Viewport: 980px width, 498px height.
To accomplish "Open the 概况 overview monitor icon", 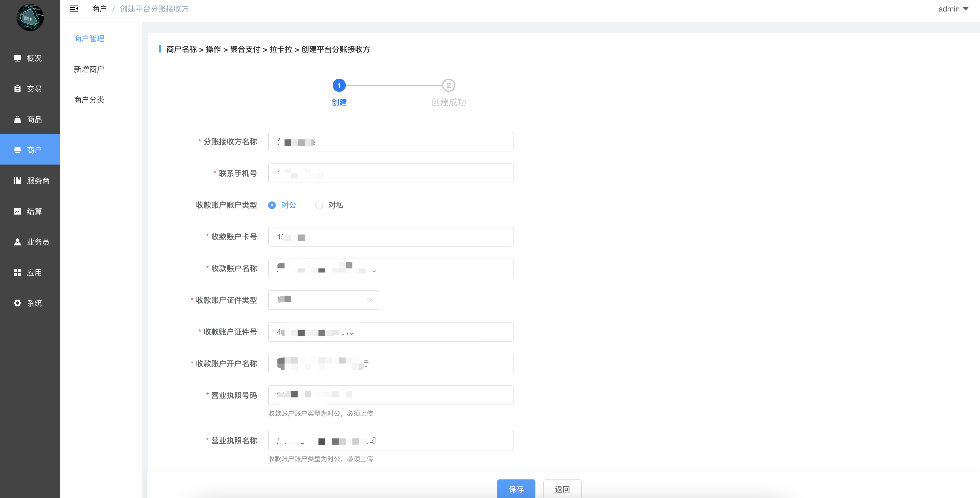I will (x=18, y=58).
